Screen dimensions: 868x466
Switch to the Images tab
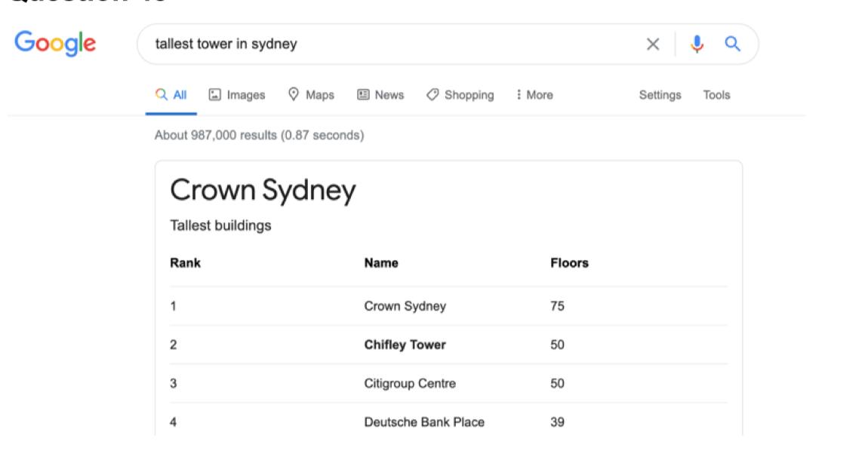pyautogui.click(x=237, y=95)
